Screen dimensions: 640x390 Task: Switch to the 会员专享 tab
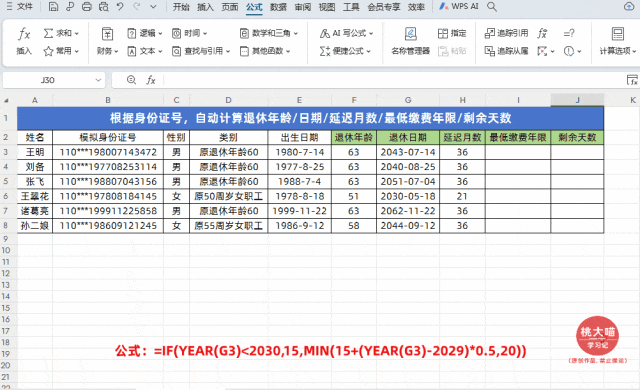pos(384,7)
